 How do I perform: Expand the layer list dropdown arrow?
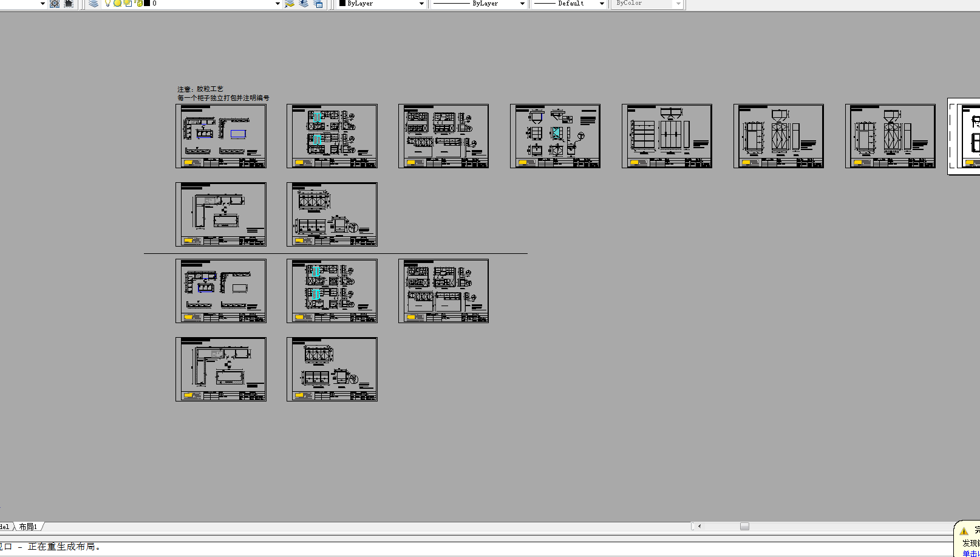click(x=277, y=4)
